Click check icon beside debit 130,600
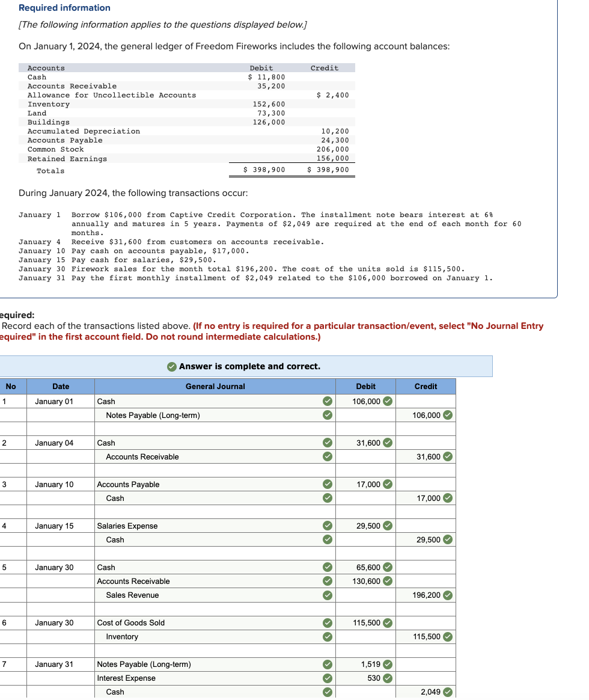Screen dimensions: 589x700 tap(388, 582)
